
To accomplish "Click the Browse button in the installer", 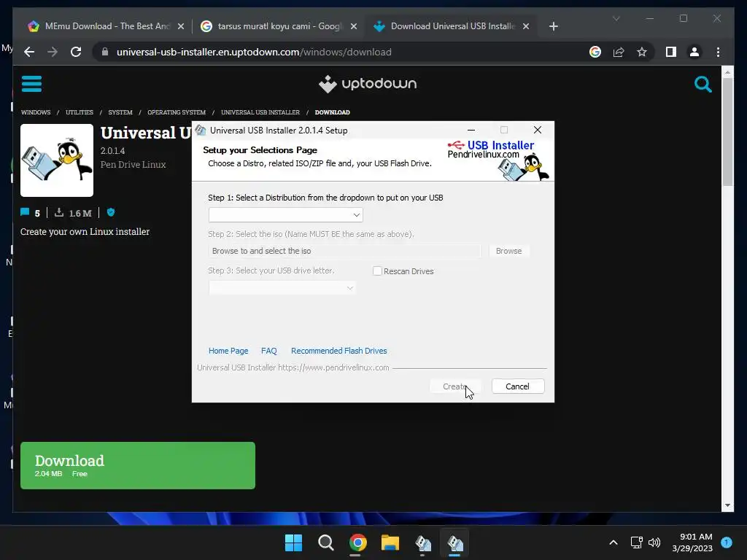I will click(508, 251).
